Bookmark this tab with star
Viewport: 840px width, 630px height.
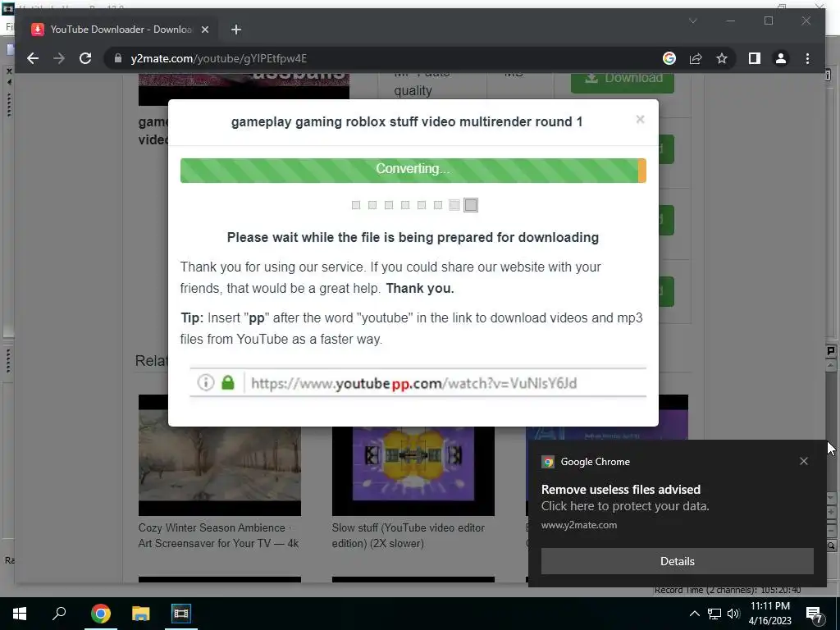coord(722,58)
